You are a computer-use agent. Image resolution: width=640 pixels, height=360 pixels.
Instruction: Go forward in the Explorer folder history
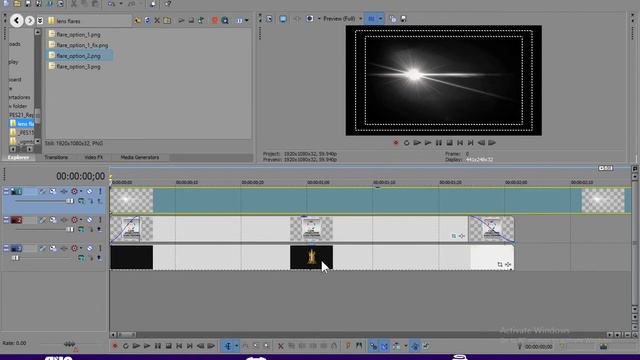(x=29, y=20)
